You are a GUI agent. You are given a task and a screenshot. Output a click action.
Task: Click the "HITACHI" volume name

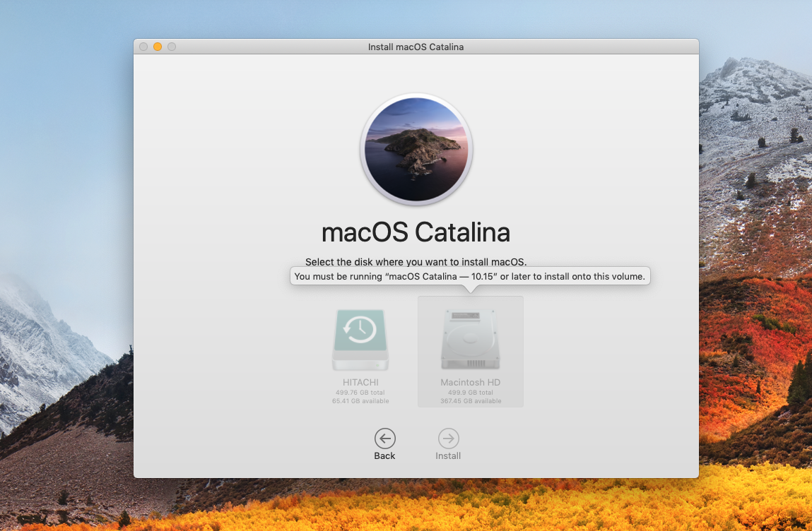click(x=360, y=383)
